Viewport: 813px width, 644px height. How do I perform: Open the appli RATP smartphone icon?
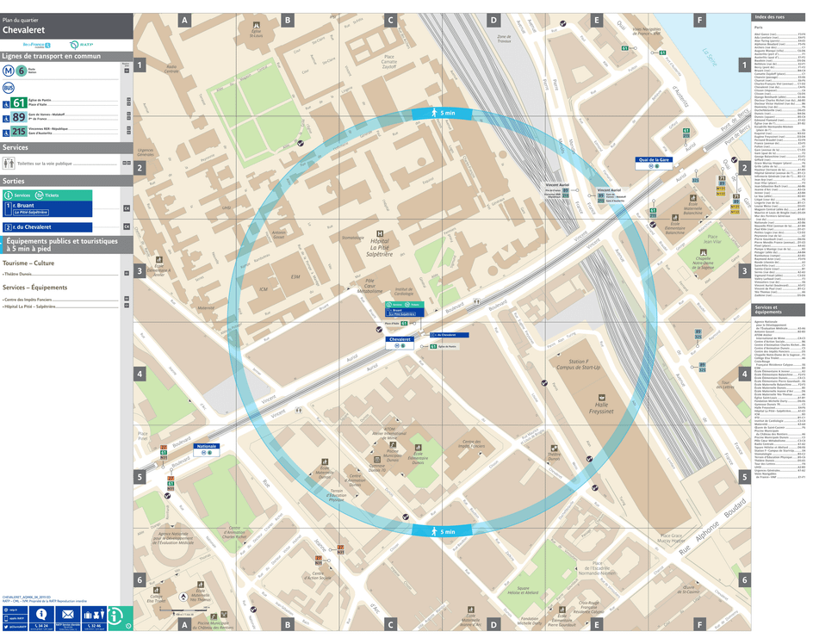pos(6,617)
